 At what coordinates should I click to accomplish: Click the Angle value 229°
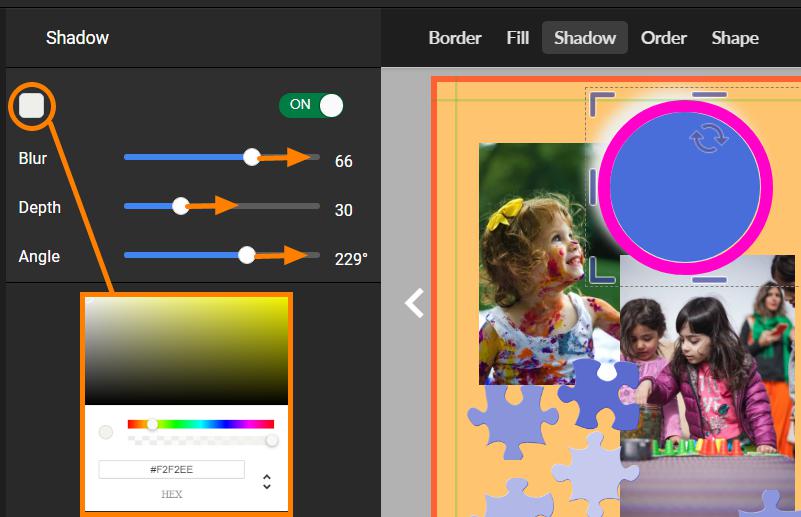pos(351,259)
